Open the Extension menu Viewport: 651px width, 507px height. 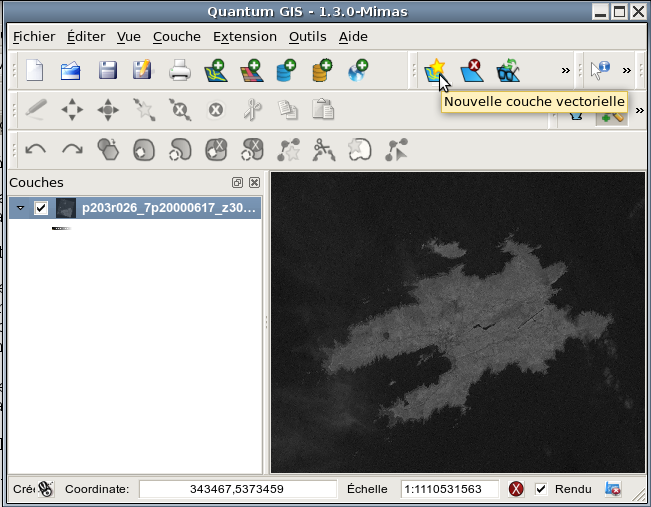point(244,37)
